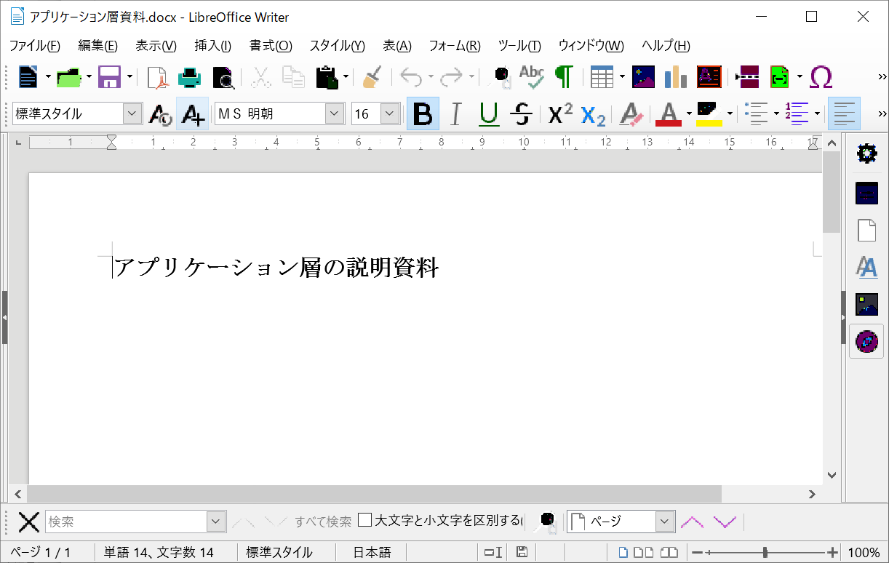Insert an image from the toolbar
Screen dimensions: 889x563
pos(643,77)
